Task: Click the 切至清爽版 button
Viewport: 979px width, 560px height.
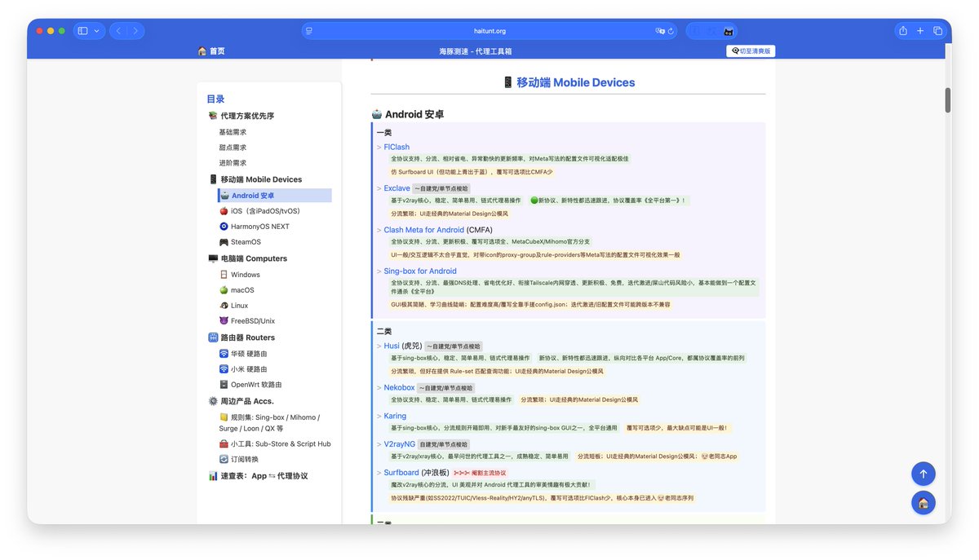Action: 751,51
